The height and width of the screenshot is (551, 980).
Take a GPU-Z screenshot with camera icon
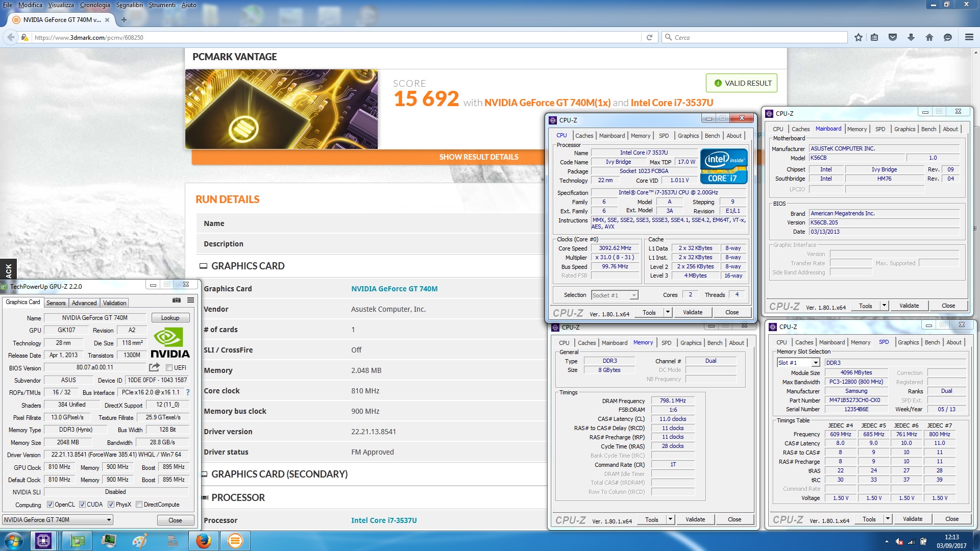(x=177, y=300)
